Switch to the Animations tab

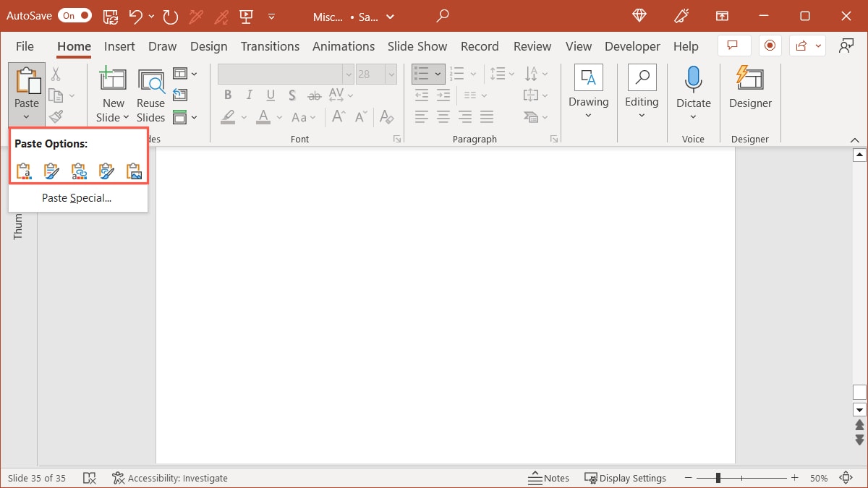344,46
